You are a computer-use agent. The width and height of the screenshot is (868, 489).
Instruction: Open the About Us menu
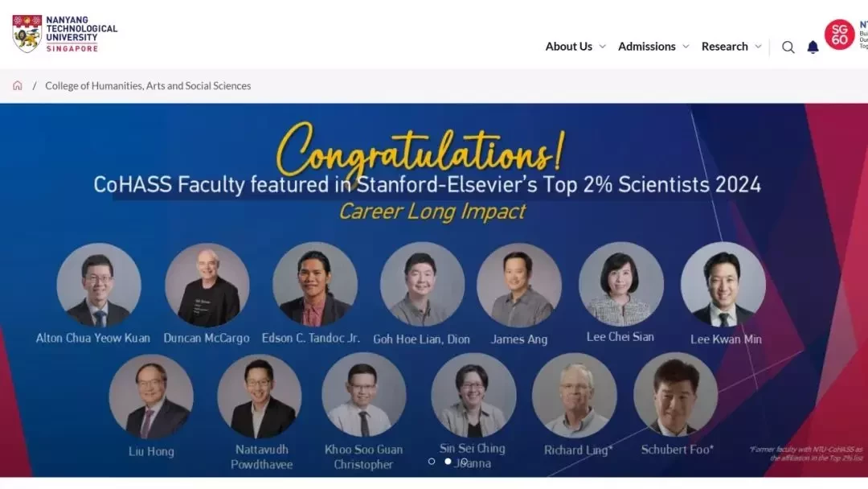tap(568, 47)
